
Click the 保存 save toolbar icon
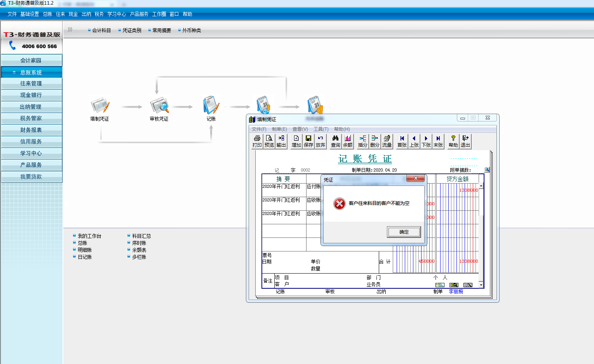coord(308,141)
